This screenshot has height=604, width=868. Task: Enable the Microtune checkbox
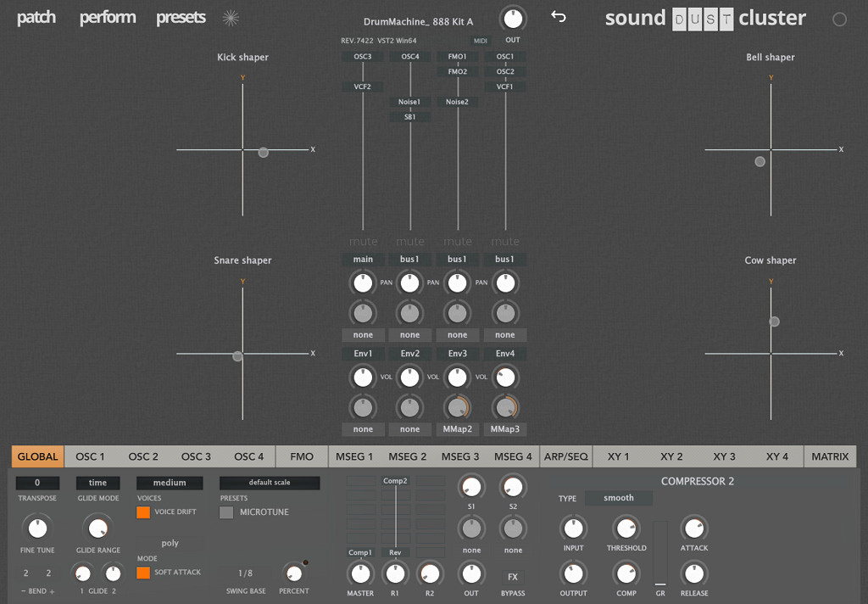[x=226, y=512]
